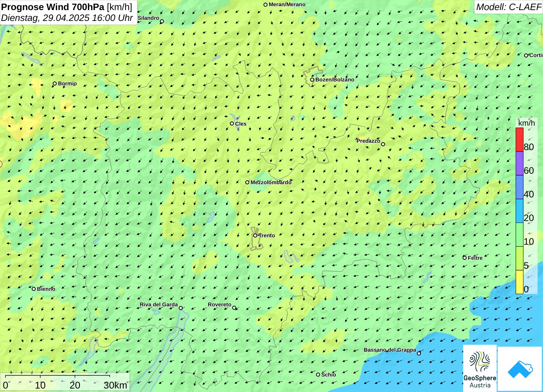The width and height of the screenshot is (543, 392).
Task: Click the 'km/h' legend heading
Action: (x=526, y=123)
